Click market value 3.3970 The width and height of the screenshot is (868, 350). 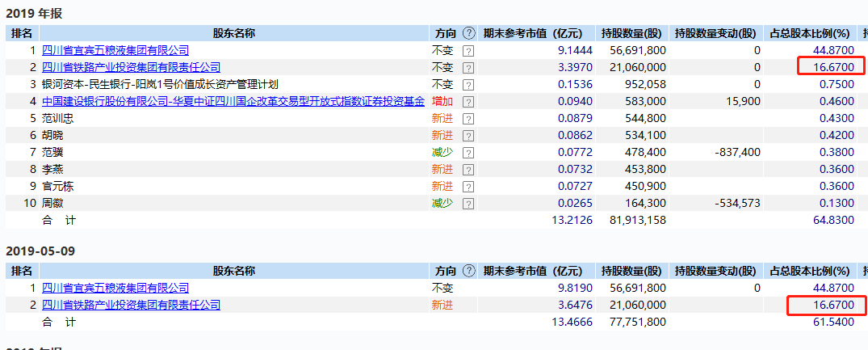click(575, 68)
